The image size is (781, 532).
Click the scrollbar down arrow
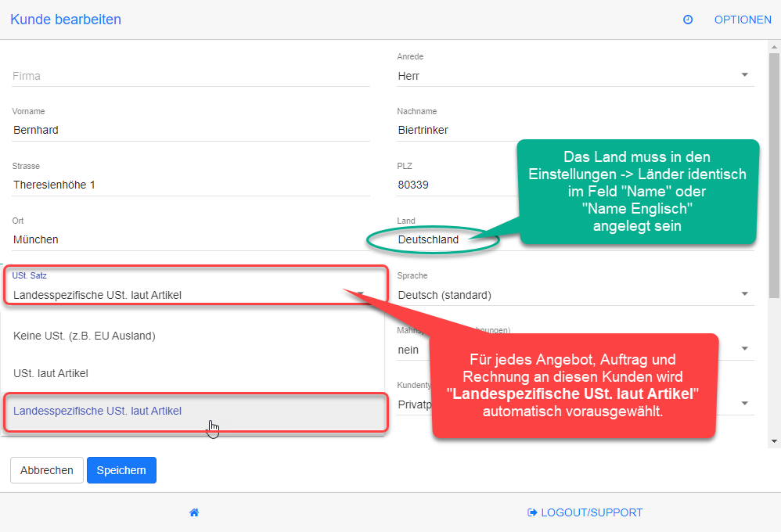coord(774,441)
